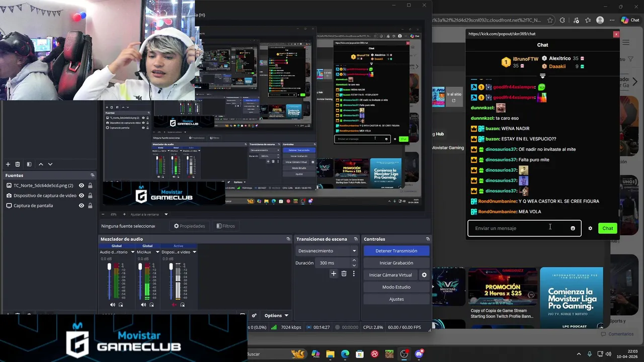
Task: Mute the Audio del escritorio channel
Action: pos(113,305)
